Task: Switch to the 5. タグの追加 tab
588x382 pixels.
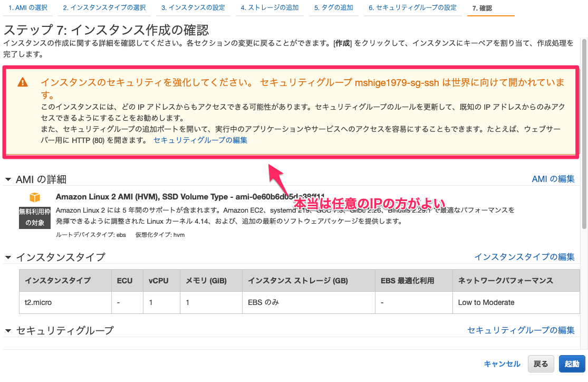Action: [x=334, y=8]
